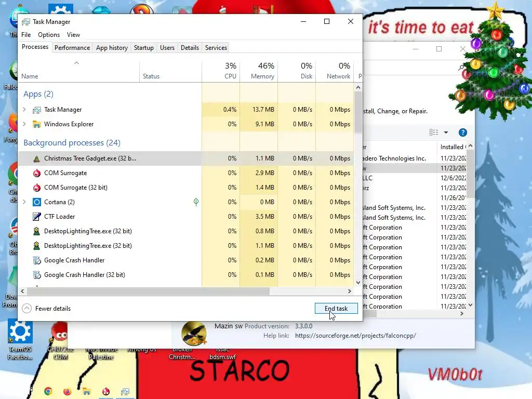This screenshot has height=399, width=532.
Task: Switch to the Startup tab
Action: point(144,48)
